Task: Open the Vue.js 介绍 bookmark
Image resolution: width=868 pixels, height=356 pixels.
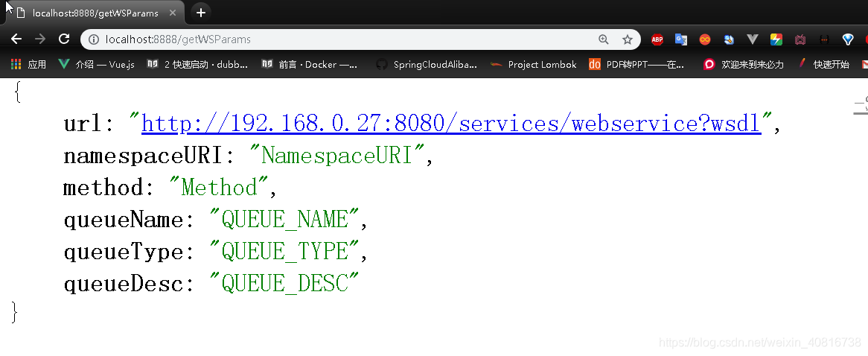Action: click(96, 64)
